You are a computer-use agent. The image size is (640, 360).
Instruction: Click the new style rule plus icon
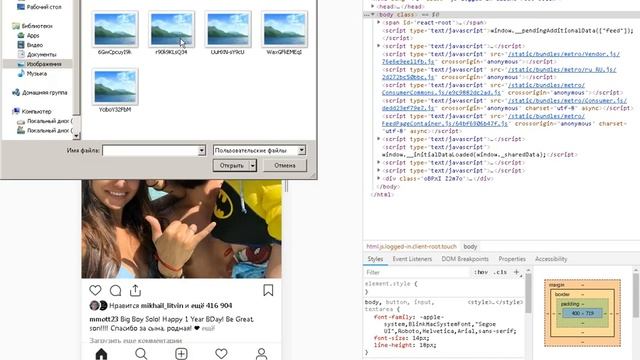pos(516,272)
